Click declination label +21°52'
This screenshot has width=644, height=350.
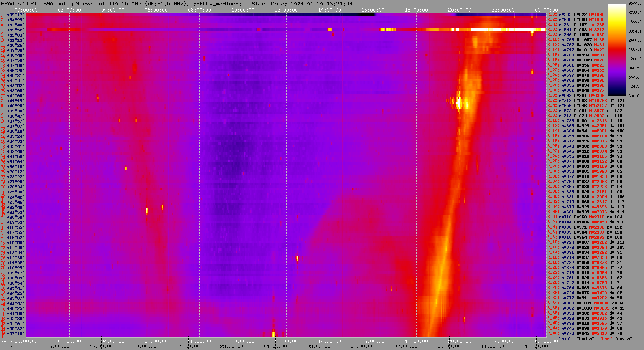click(x=16, y=212)
